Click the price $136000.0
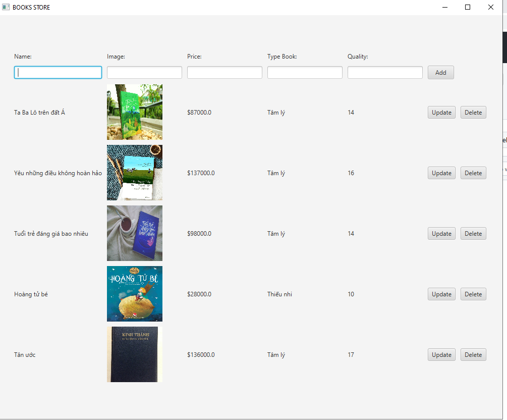Screen dimensions: 507x420 coord(201,354)
